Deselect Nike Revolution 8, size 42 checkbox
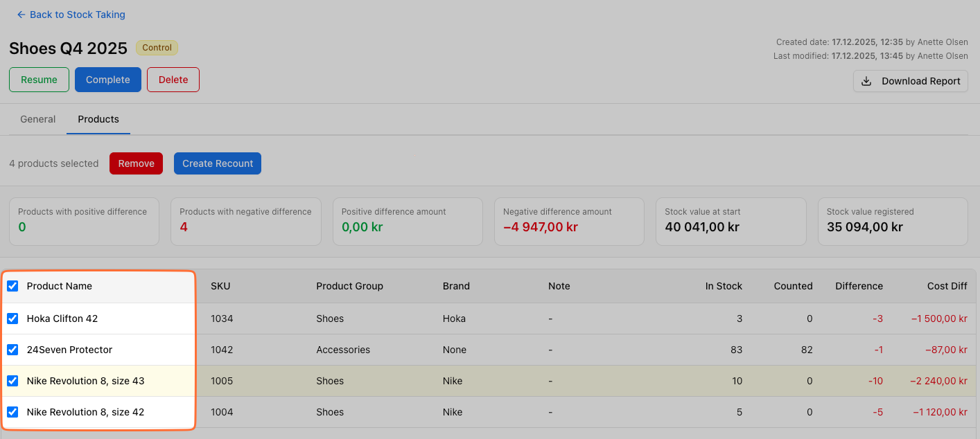Image resolution: width=980 pixels, height=439 pixels. coord(12,412)
